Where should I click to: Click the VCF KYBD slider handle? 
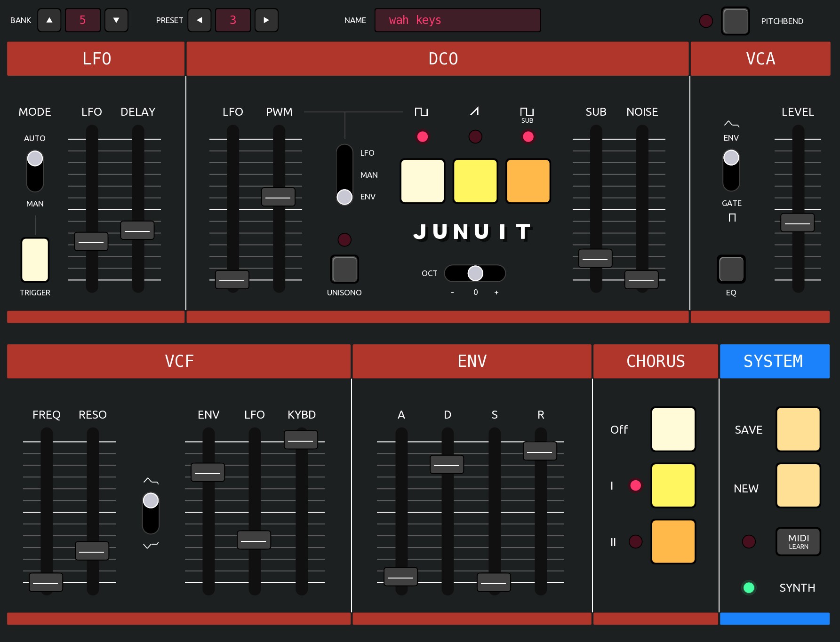tap(301, 440)
